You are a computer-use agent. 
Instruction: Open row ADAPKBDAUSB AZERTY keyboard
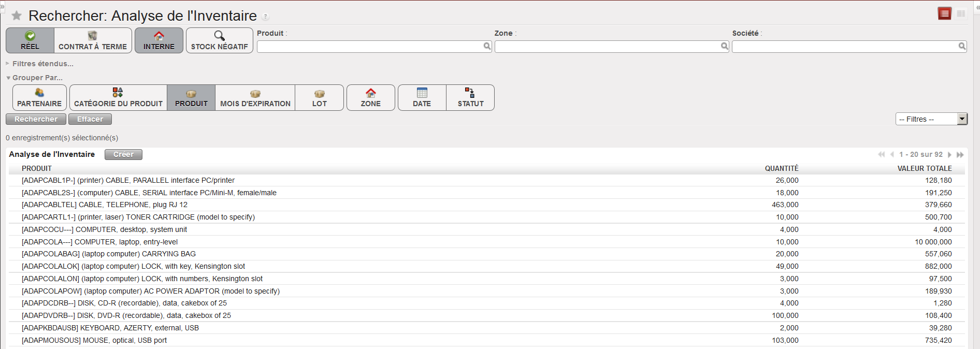487,328
